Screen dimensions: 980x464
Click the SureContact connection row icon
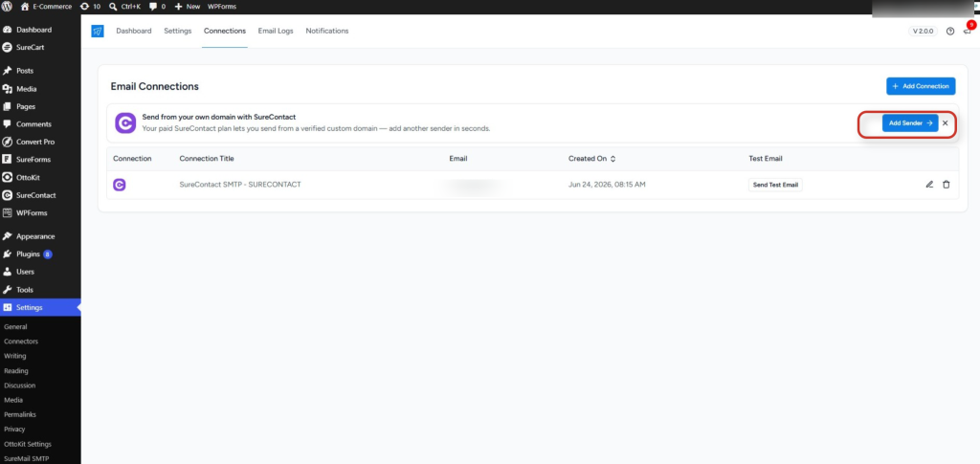pos(120,185)
